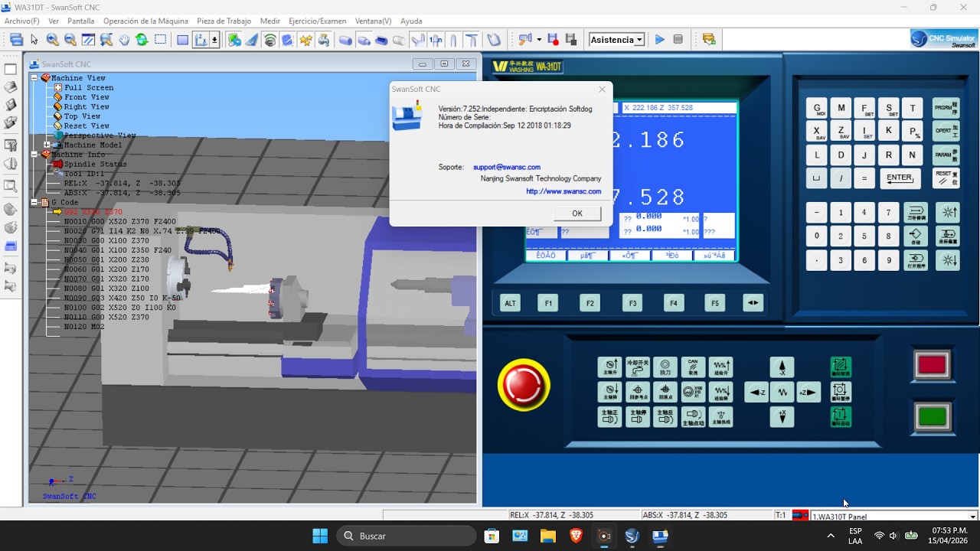Click OK in the SwanSoft CNC dialog
This screenshot has height=551, width=980.
coord(577,214)
